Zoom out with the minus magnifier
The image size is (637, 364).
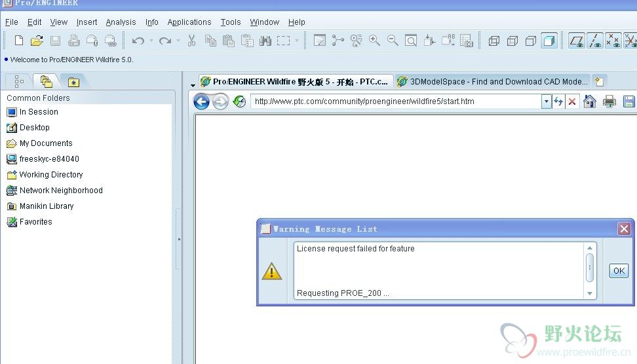coord(393,40)
